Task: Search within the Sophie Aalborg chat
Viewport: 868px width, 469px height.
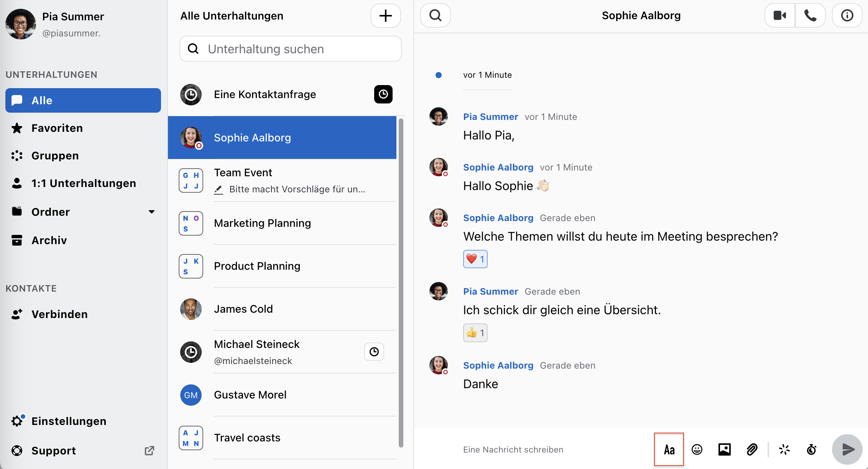Action: (x=435, y=16)
